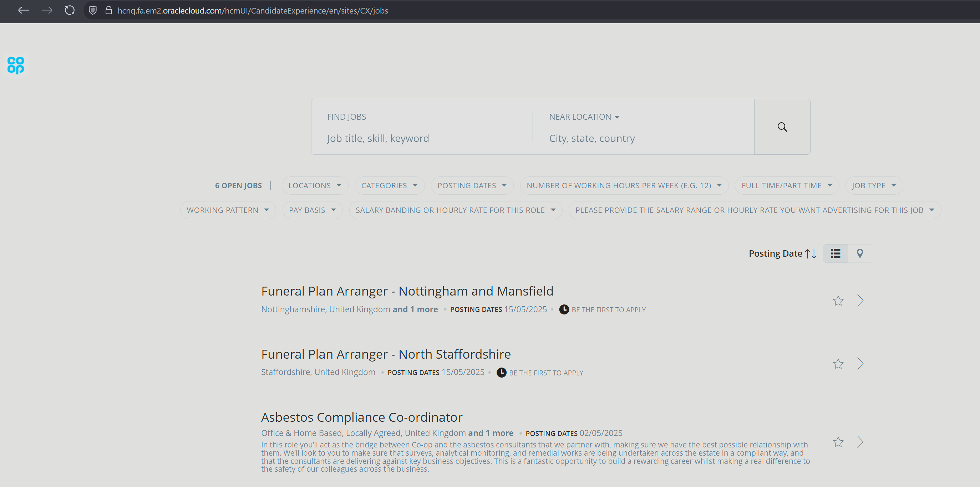Click clock icon on Nottingham job row
Screen dimensions: 980x487
pyautogui.click(x=564, y=309)
